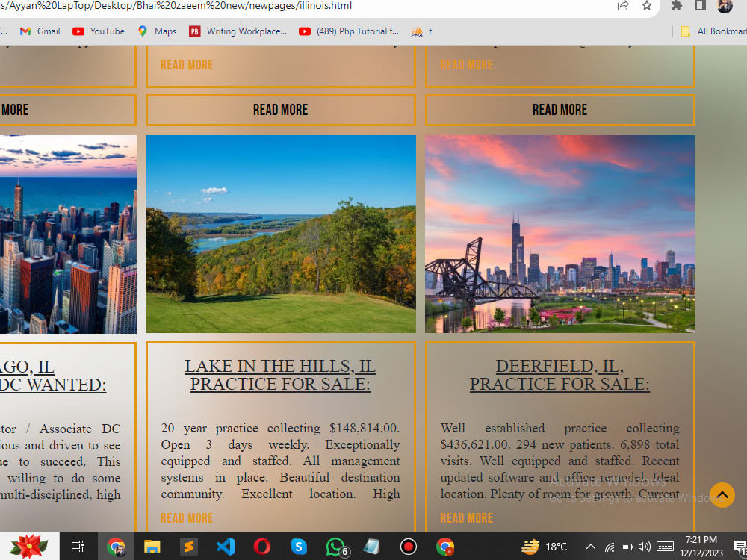
Task: Open File Explorer from the taskbar
Action: click(152, 547)
